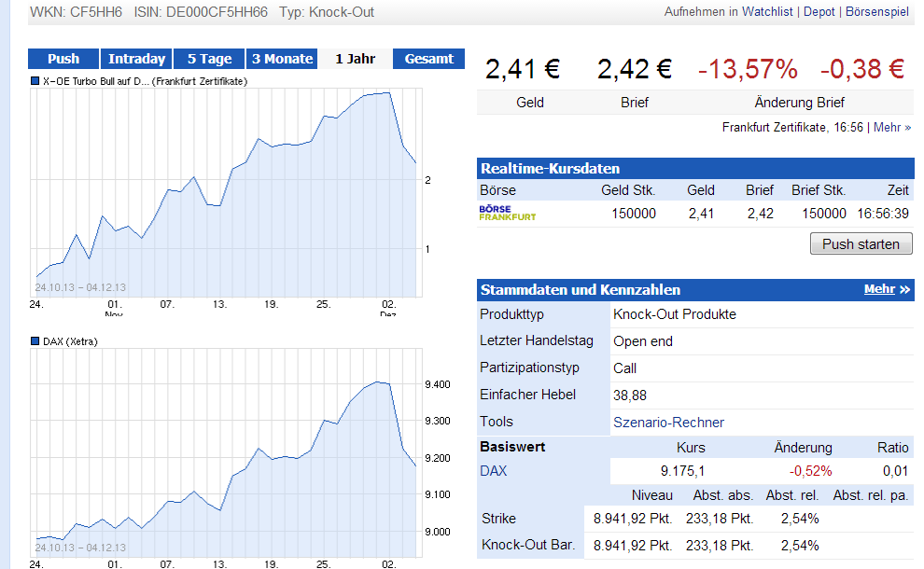The width and height of the screenshot is (924, 569).
Task: Activate the Push chart tab
Action: [x=63, y=58]
